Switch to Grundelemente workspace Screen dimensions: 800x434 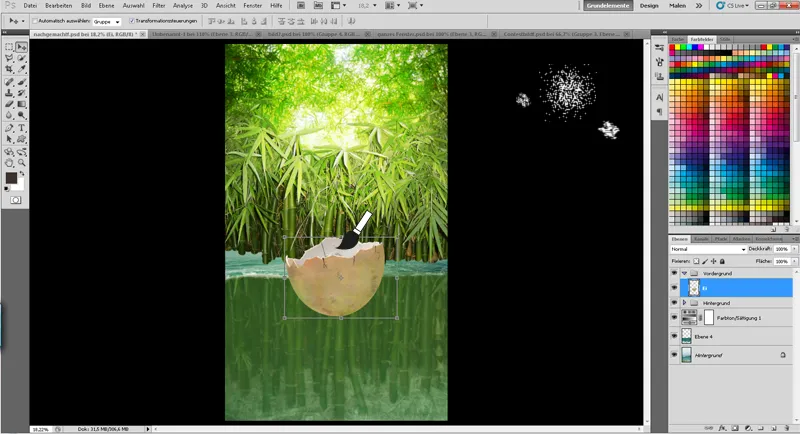point(608,6)
